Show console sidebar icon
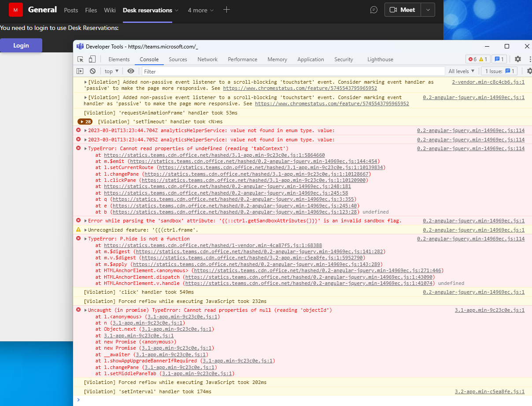Screen dimensions: 532x406 pyautogui.click(x=80, y=71)
